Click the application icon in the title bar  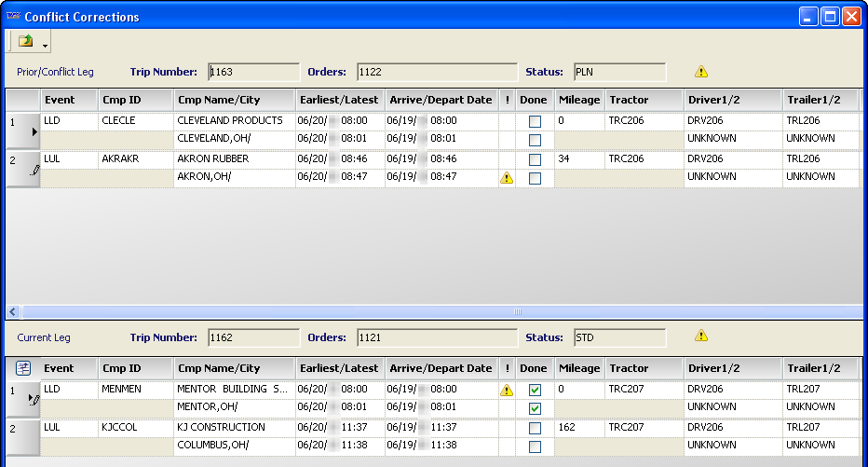13,16
